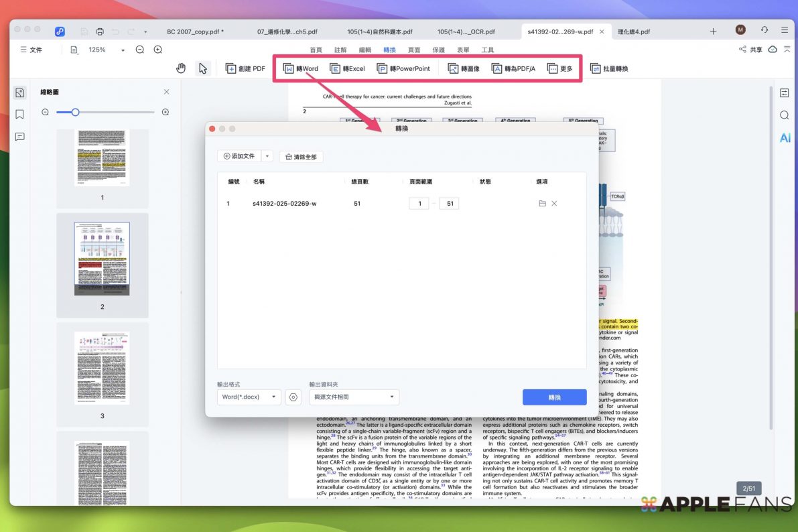Click the print icon in title bar
This screenshot has height=532, width=798.
click(x=100, y=31)
